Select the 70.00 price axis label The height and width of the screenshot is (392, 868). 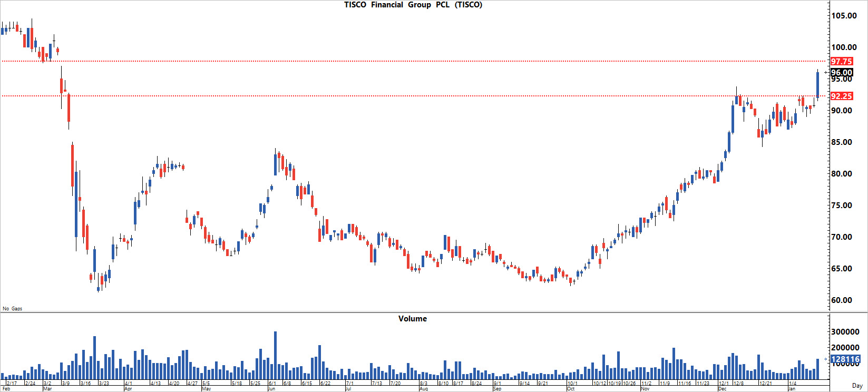pyautogui.click(x=842, y=237)
